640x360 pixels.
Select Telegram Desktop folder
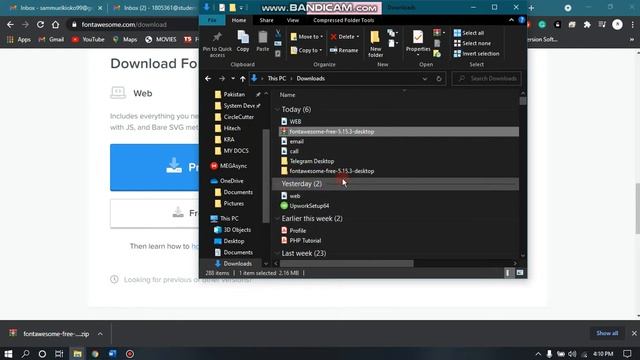click(311, 161)
